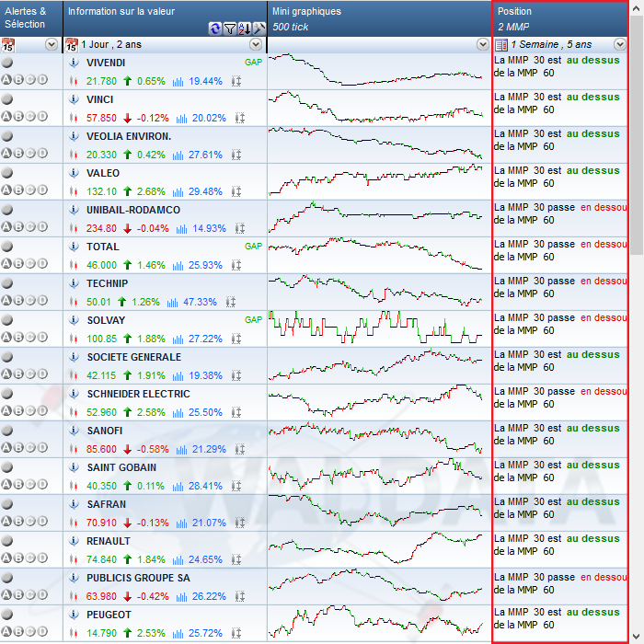This screenshot has width=644, height=644.
Task: Open SANOFI info icon
Action: click(74, 431)
